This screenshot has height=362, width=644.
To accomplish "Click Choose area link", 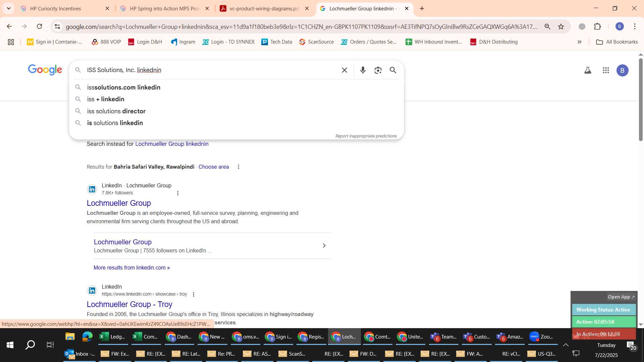I will click(214, 167).
